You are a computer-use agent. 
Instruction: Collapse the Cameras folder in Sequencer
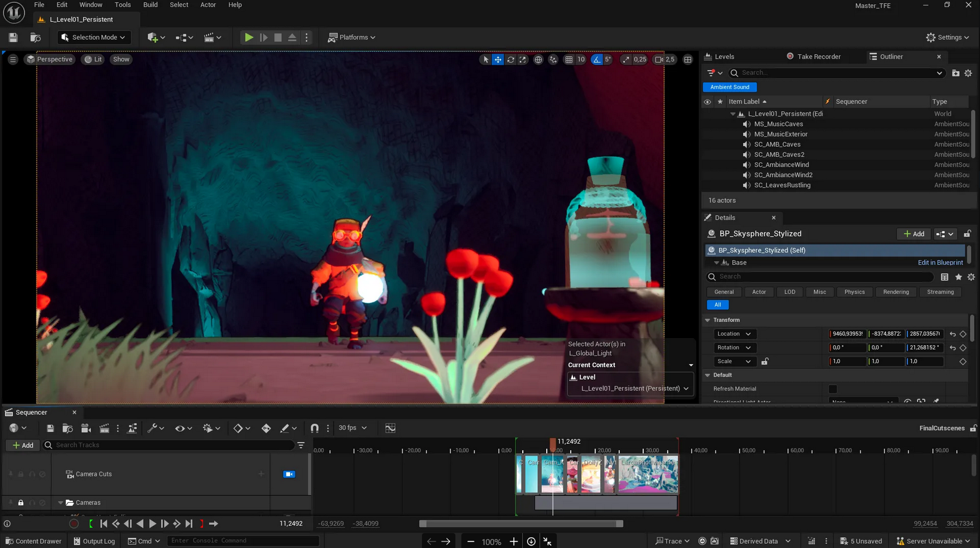(x=60, y=503)
